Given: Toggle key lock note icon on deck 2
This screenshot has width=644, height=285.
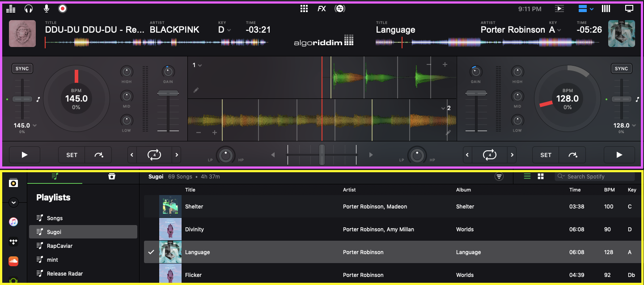Looking at the screenshot, I should coord(638,99).
